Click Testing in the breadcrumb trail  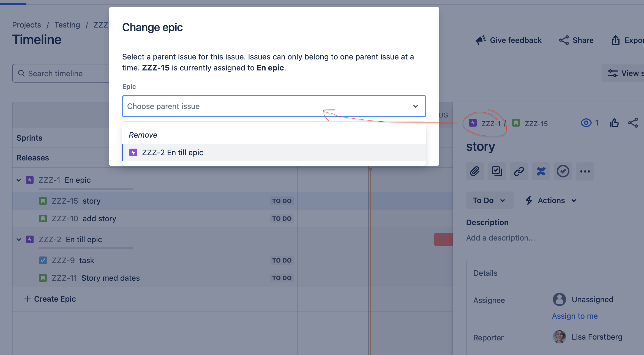tap(67, 24)
